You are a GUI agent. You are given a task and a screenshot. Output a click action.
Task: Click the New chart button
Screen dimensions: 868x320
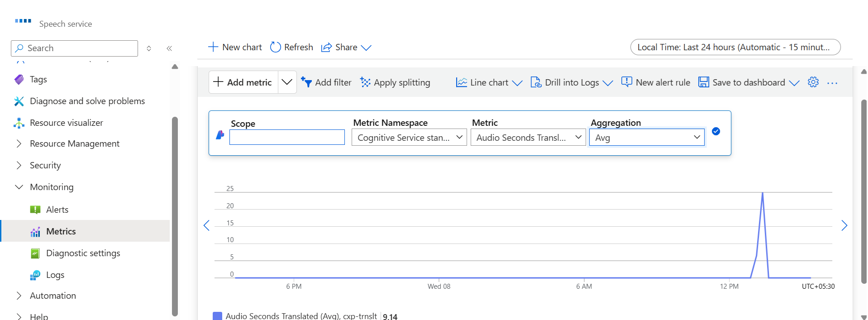tap(235, 47)
